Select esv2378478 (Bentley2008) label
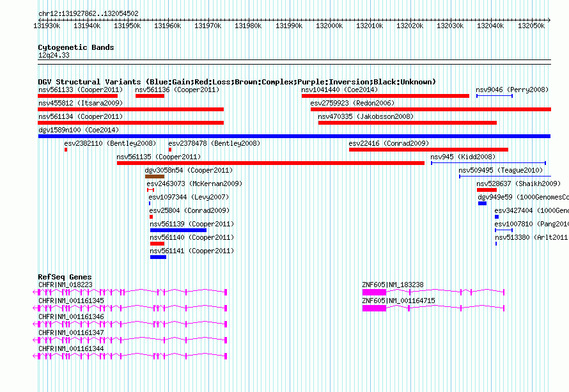 pos(214,143)
